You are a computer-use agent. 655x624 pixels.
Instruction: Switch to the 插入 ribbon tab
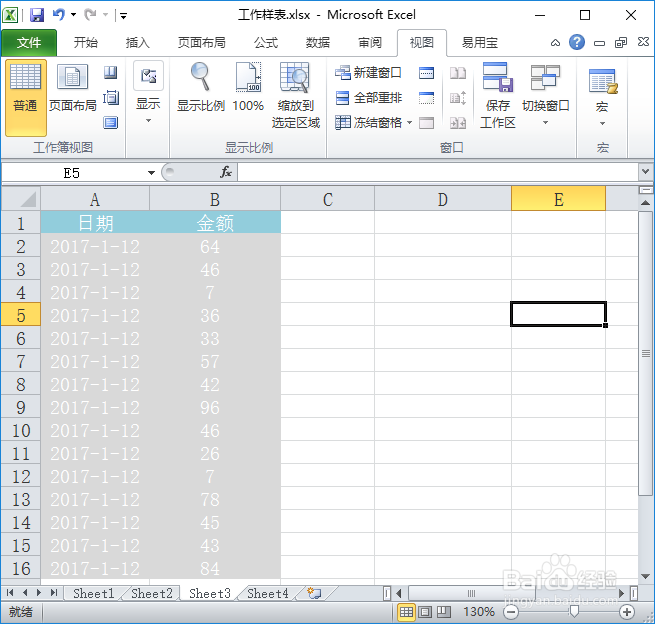(137, 43)
